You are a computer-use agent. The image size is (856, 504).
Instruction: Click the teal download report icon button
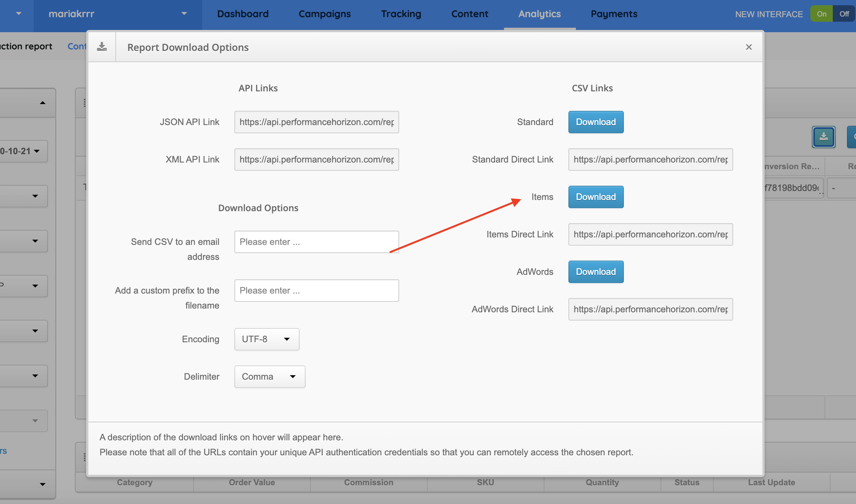pos(823,137)
